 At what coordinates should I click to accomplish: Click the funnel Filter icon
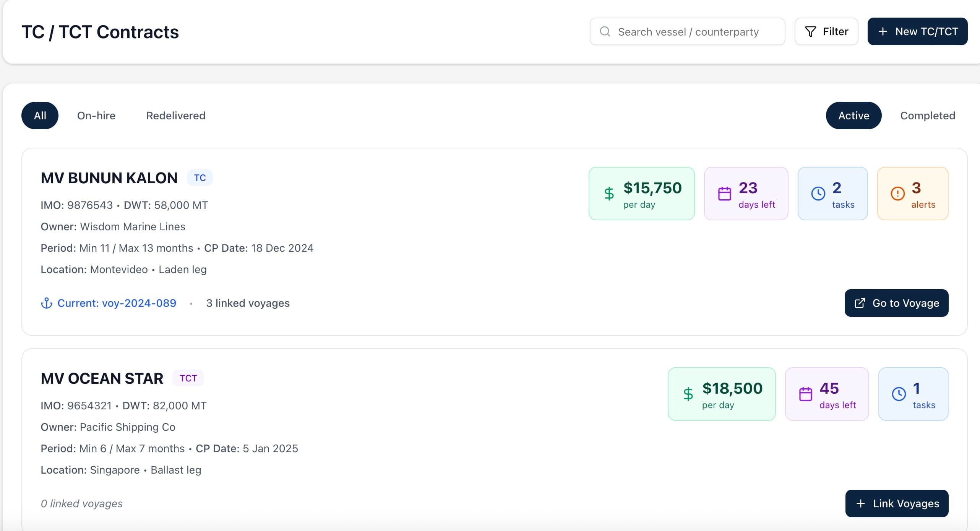(x=810, y=31)
